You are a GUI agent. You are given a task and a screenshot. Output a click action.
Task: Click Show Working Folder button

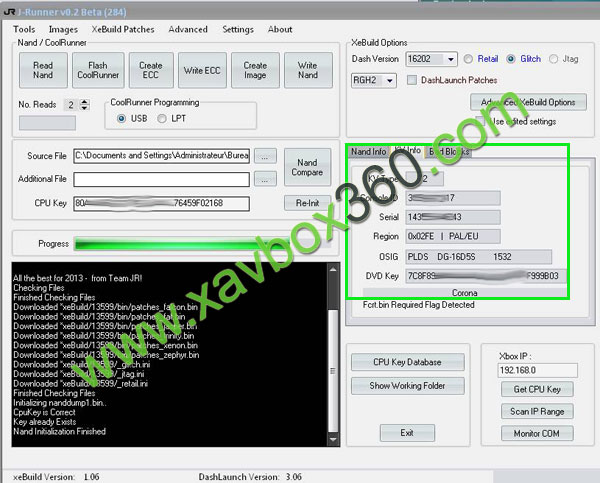408,386
